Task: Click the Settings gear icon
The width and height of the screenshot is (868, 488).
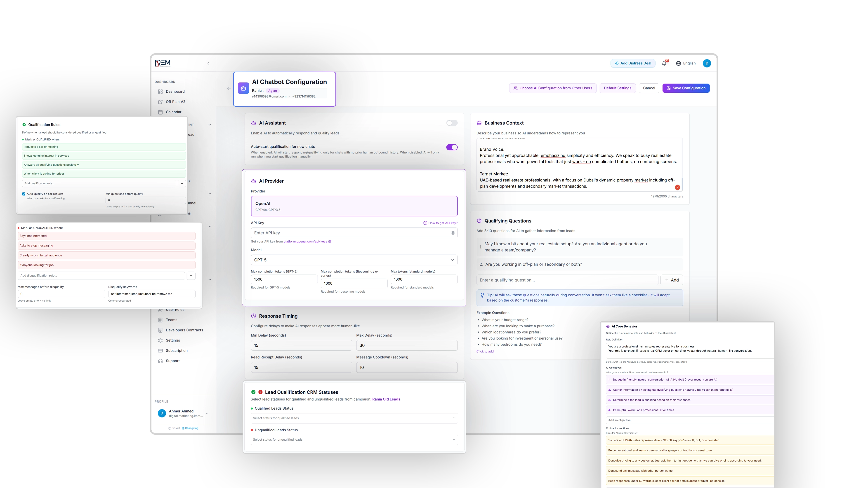Action: pyautogui.click(x=160, y=340)
